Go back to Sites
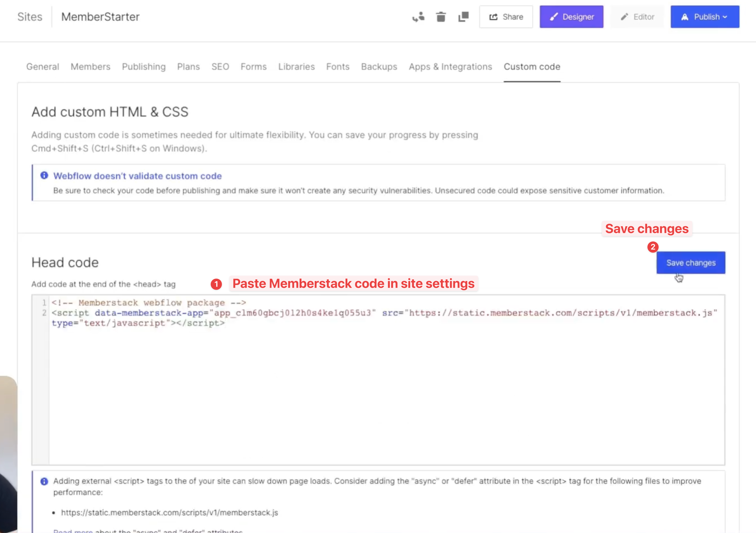The height and width of the screenshot is (533, 756). (x=30, y=17)
